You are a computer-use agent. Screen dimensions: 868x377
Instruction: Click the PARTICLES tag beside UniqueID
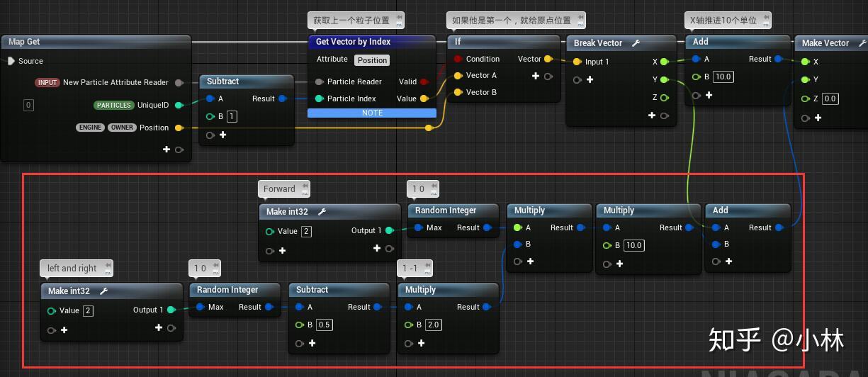point(114,105)
